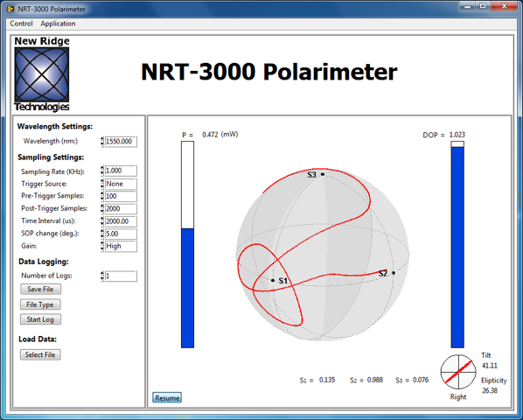Click the SOP change stepper arrows
Viewport: 523px width, 420px height.
point(102,234)
